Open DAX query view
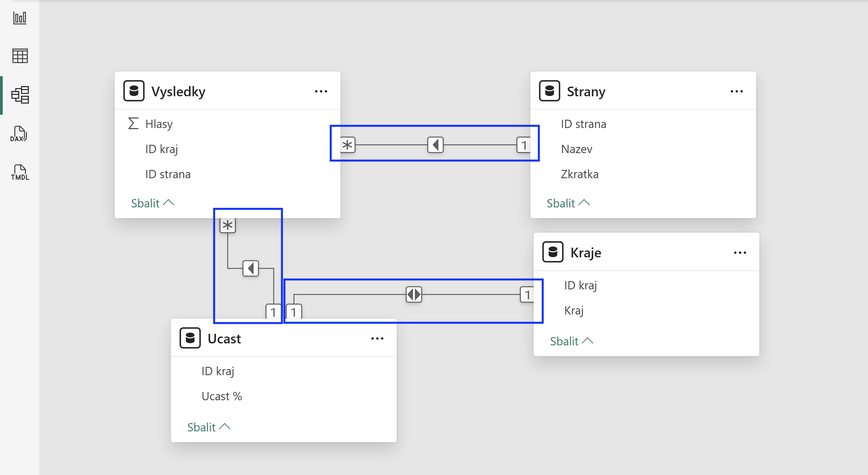This screenshot has width=868, height=475. tap(19, 134)
